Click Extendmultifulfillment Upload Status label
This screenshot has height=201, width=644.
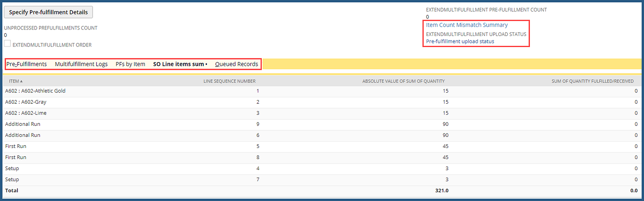point(476,34)
